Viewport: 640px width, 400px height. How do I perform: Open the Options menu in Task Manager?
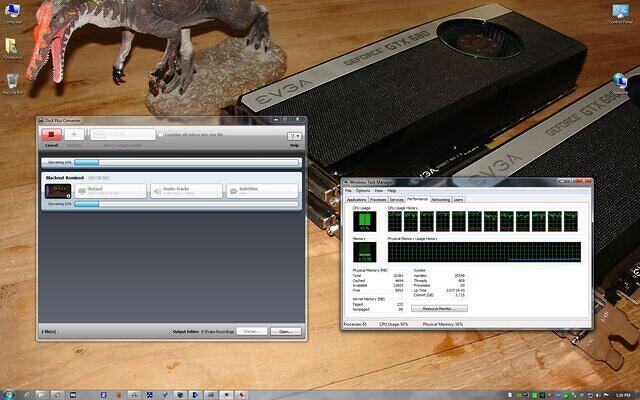coord(363,190)
